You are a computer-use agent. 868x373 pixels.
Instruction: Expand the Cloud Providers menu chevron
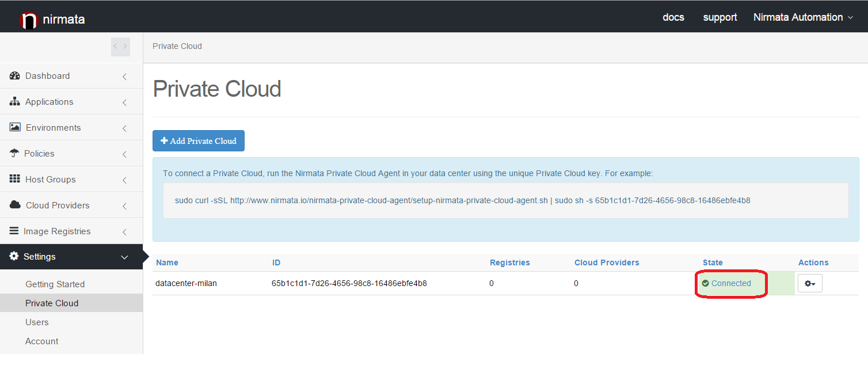[x=124, y=206]
